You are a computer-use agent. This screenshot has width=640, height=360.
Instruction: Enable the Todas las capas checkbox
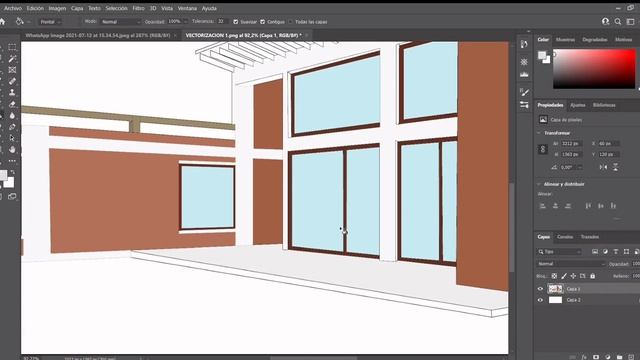(x=290, y=22)
